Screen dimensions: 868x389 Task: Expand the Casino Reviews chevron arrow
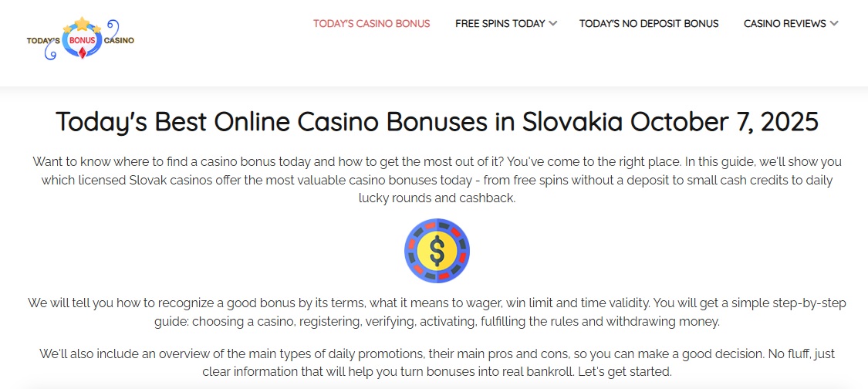833,24
